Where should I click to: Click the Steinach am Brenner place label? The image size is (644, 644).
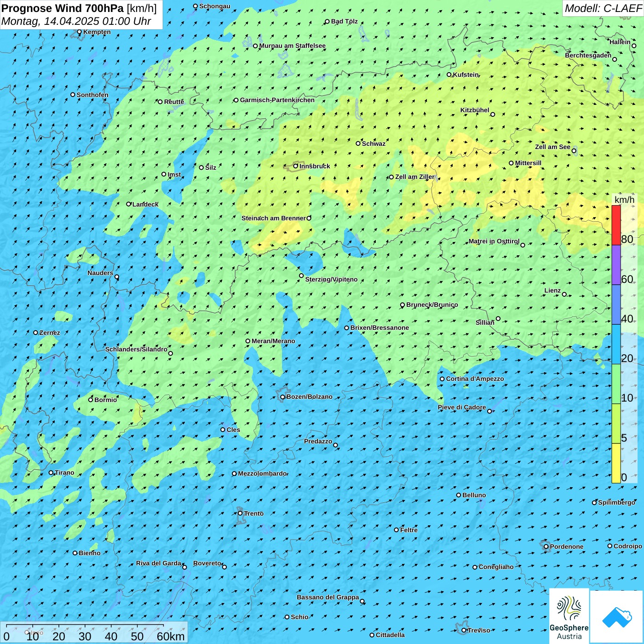point(273,218)
